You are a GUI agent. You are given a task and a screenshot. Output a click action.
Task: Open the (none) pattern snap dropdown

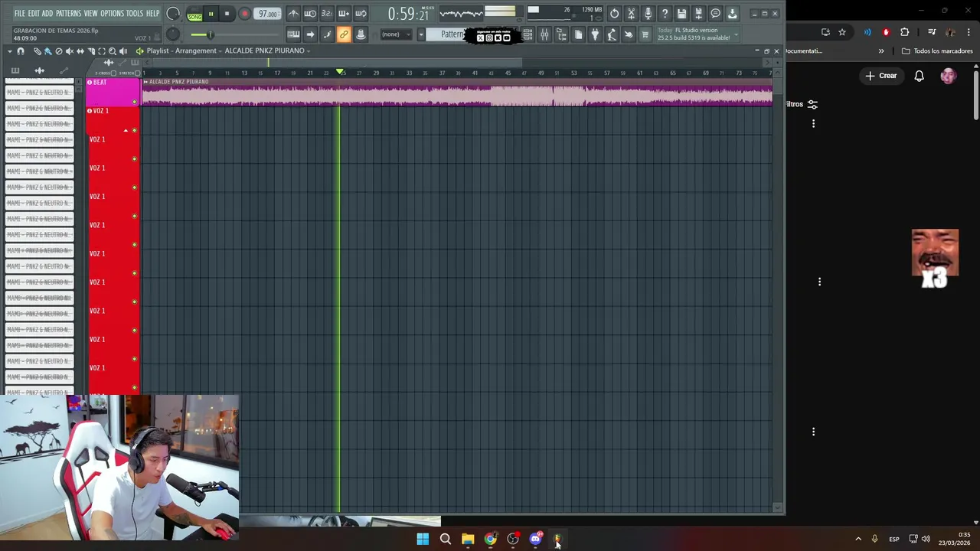(396, 34)
